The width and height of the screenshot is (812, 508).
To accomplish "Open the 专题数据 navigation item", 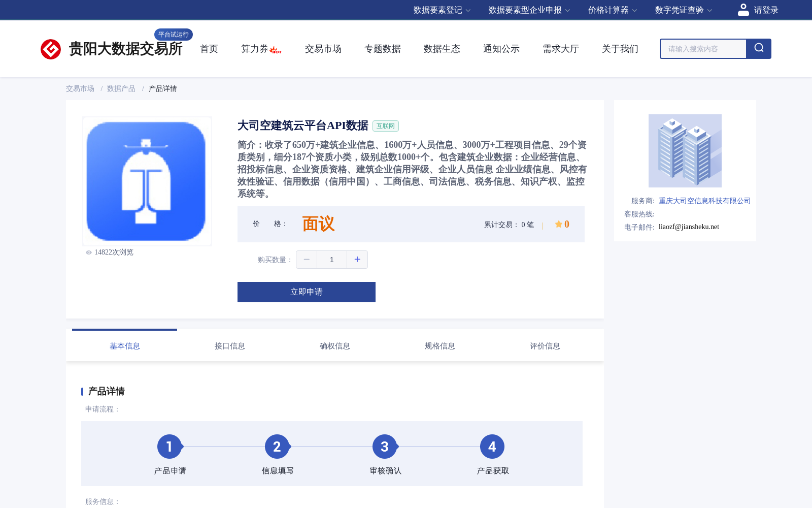I will tap(383, 49).
